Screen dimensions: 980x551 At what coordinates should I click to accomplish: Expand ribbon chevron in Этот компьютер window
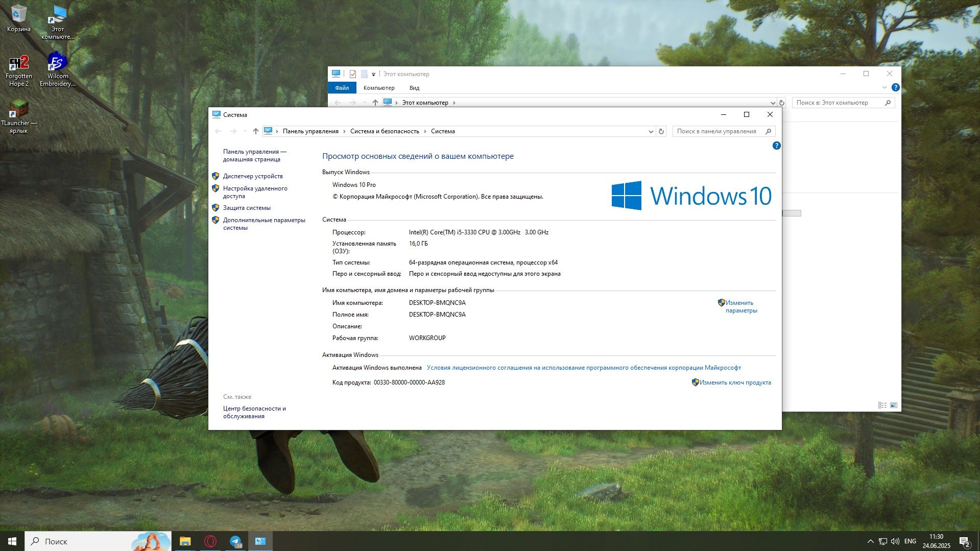885,88
